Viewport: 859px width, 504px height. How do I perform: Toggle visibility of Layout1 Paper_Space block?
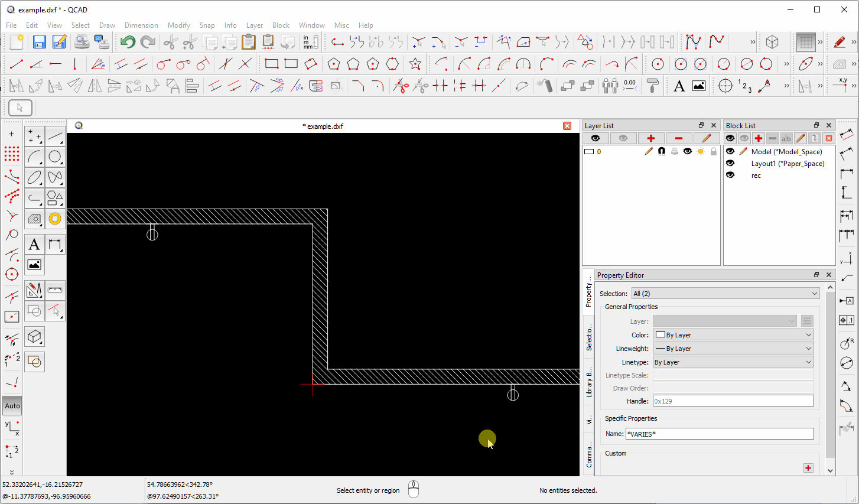[730, 164]
